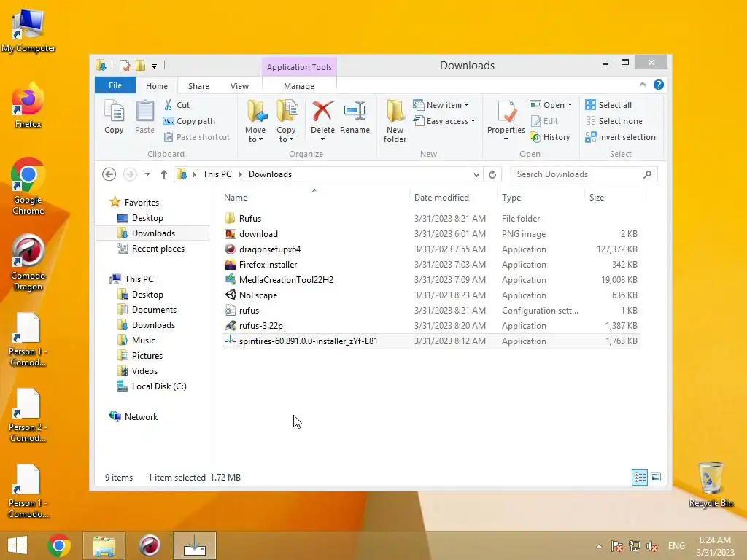Show file History
747x560 pixels.
[550, 137]
